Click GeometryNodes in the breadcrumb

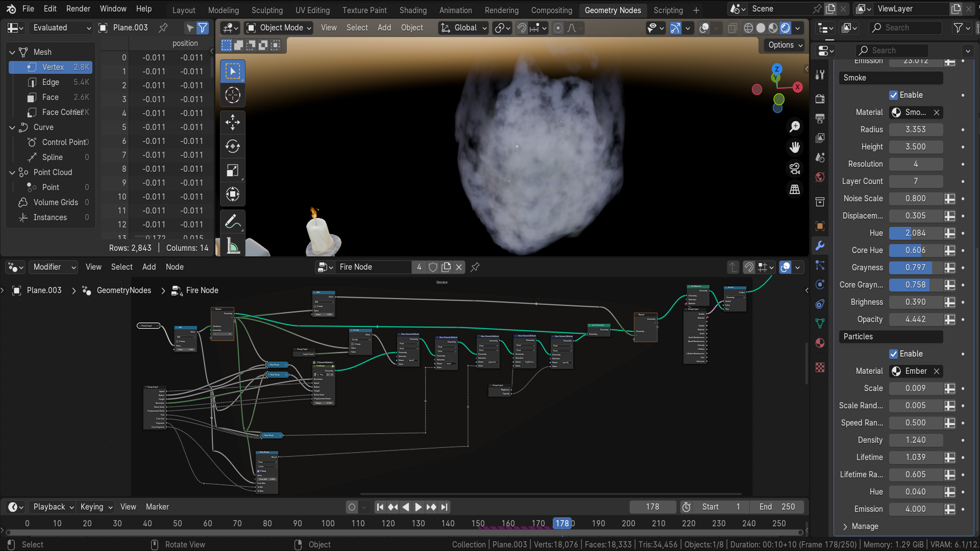(x=124, y=290)
